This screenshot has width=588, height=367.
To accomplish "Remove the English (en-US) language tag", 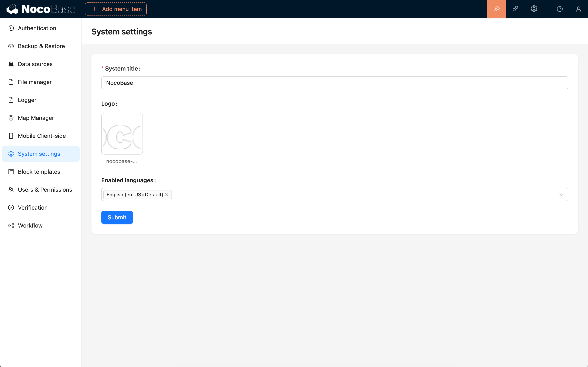I will pyautogui.click(x=167, y=195).
